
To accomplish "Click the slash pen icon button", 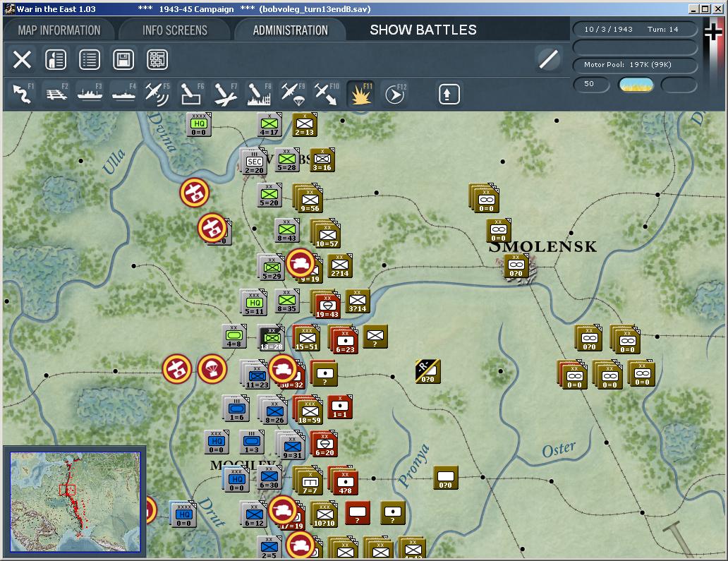I will [548, 59].
